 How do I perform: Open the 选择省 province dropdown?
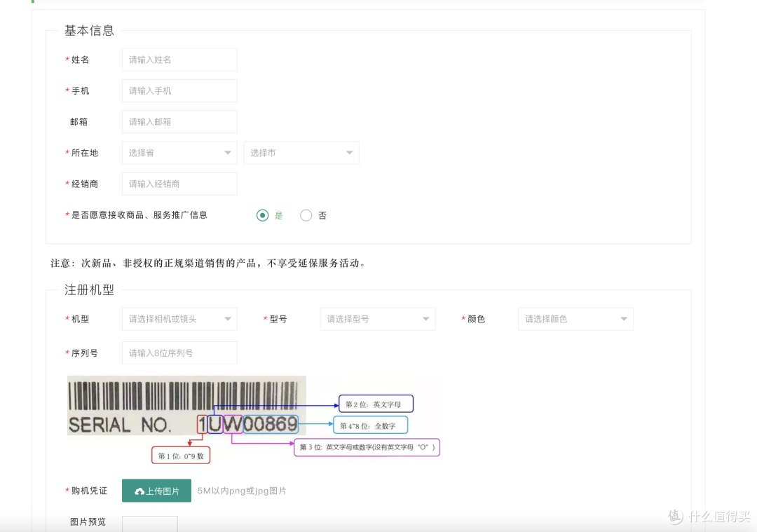click(x=179, y=153)
